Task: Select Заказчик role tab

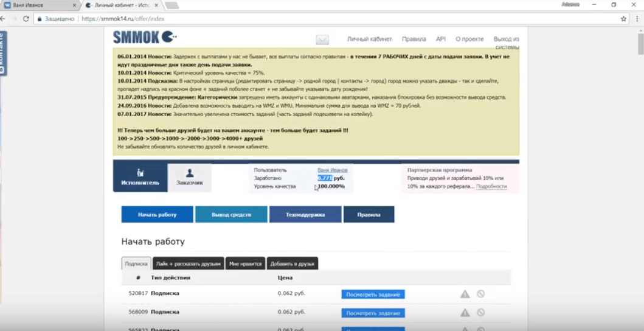Action: click(x=189, y=178)
